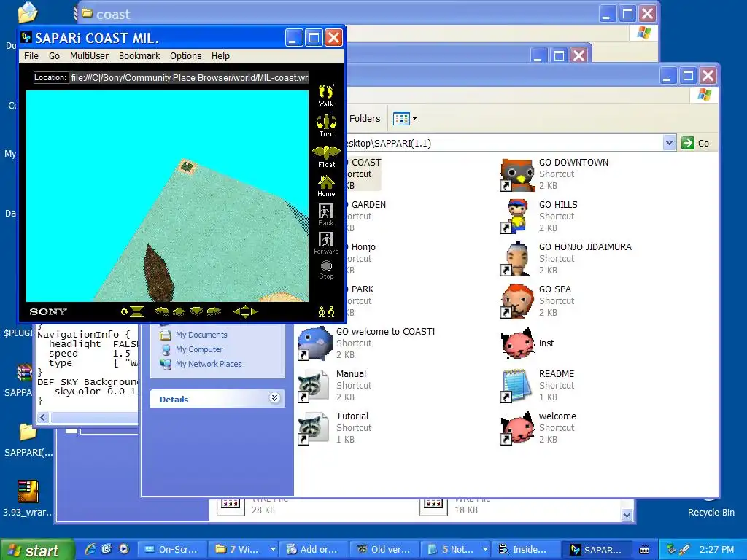Open the GO DOWNTOWN owl shortcut

point(516,175)
